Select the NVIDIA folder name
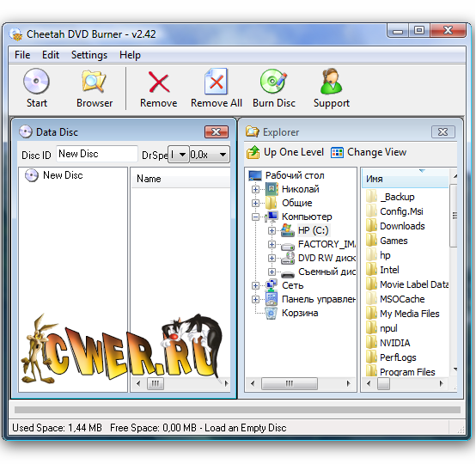Screen dimensions: 476x464 (x=395, y=343)
